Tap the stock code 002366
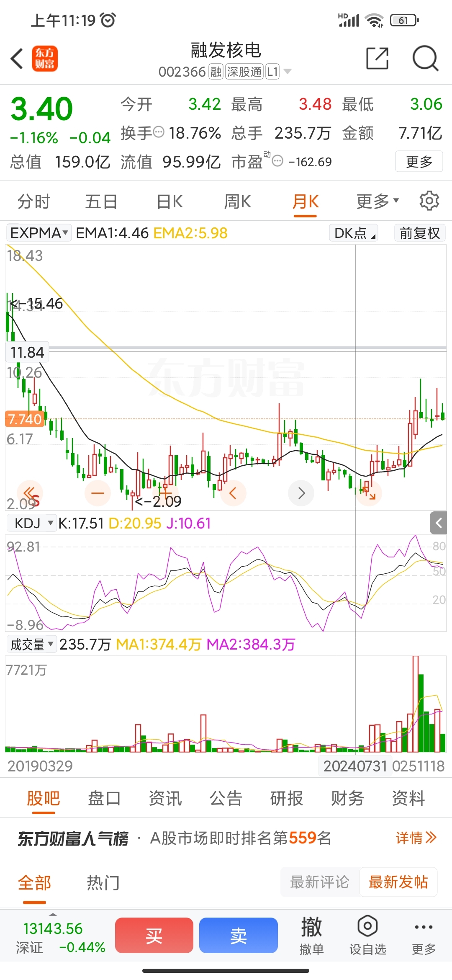This screenshot has width=452, height=980. pos(182,72)
